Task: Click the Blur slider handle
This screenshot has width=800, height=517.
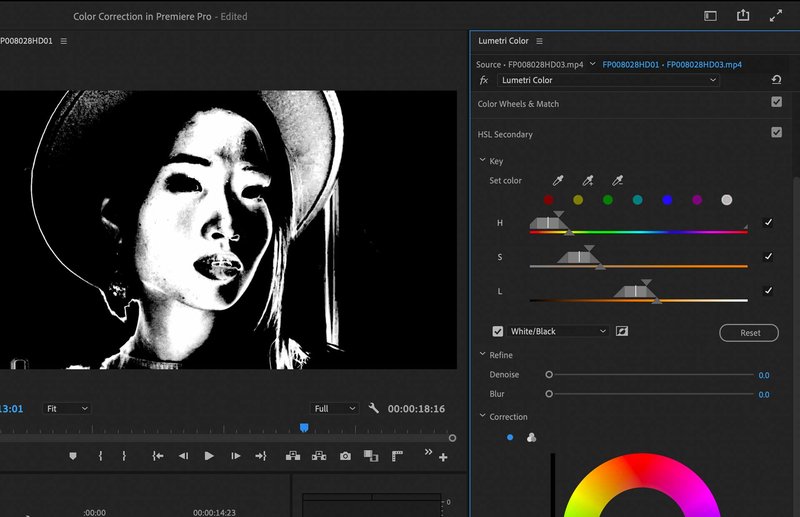Action: (x=549, y=394)
